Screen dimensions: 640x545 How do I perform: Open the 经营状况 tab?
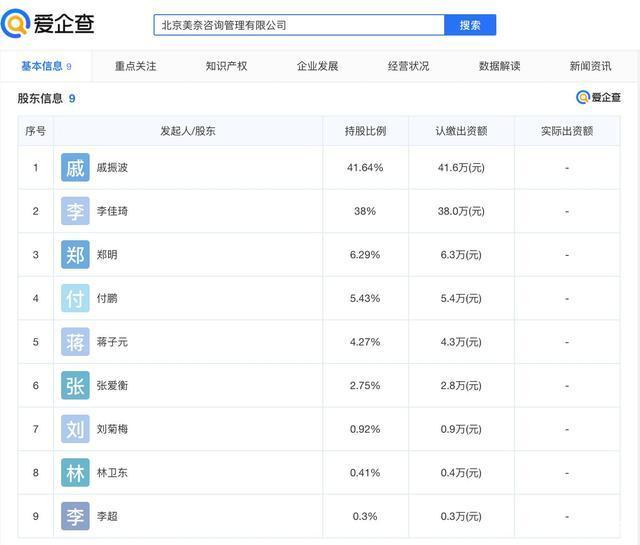[408, 66]
